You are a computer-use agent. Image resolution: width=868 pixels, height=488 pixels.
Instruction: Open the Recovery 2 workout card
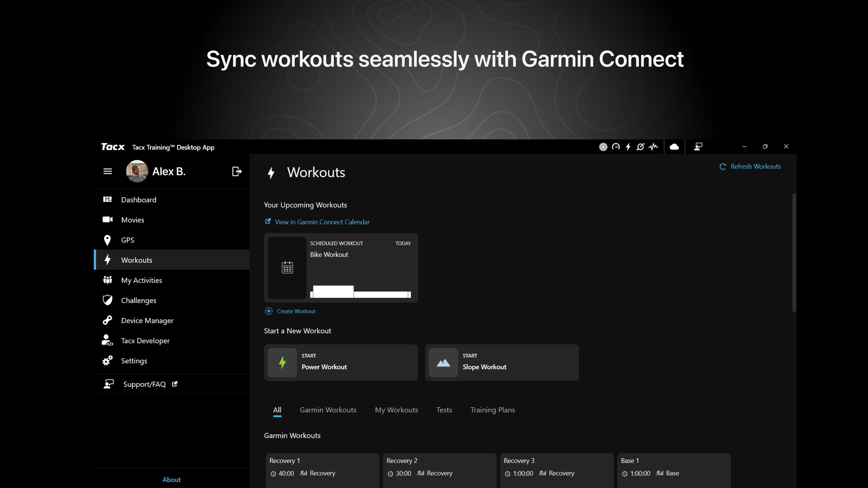(x=440, y=470)
